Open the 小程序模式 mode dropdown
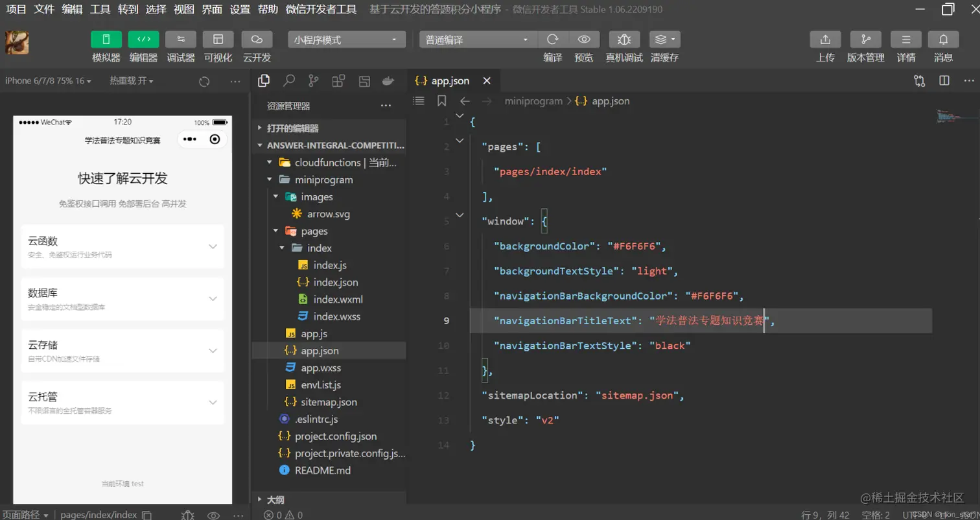The image size is (980, 520). coord(347,40)
